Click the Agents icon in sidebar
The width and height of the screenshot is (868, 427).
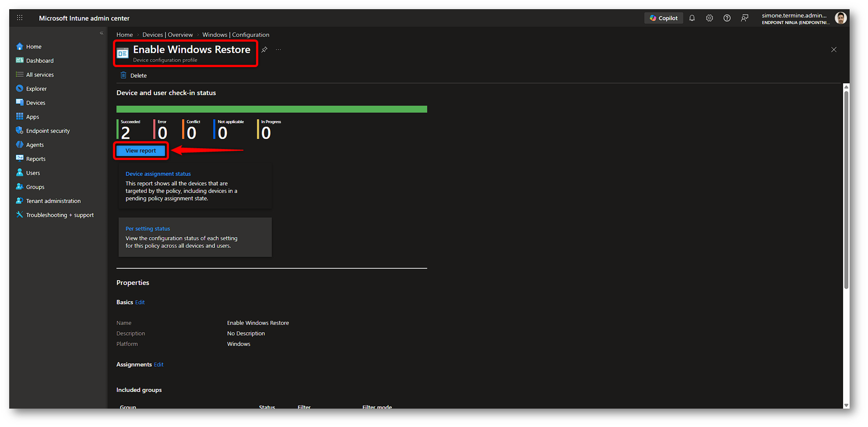click(20, 145)
